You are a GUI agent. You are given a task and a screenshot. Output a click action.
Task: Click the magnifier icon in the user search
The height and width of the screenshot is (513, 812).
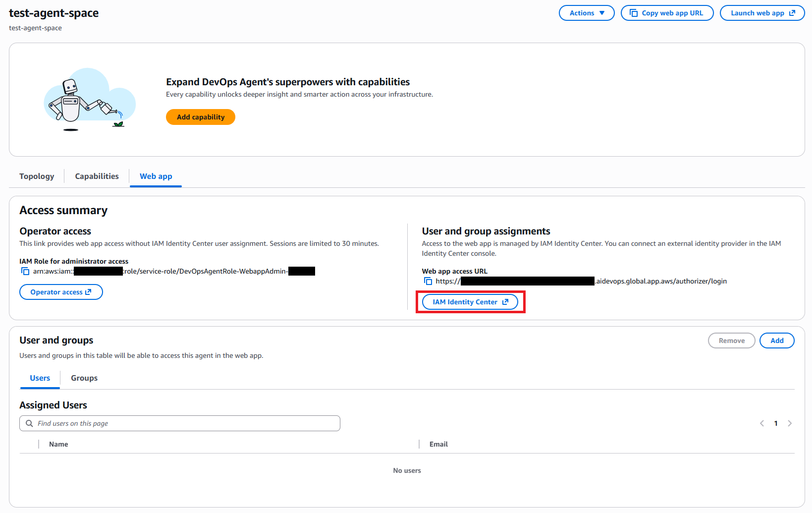29,423
